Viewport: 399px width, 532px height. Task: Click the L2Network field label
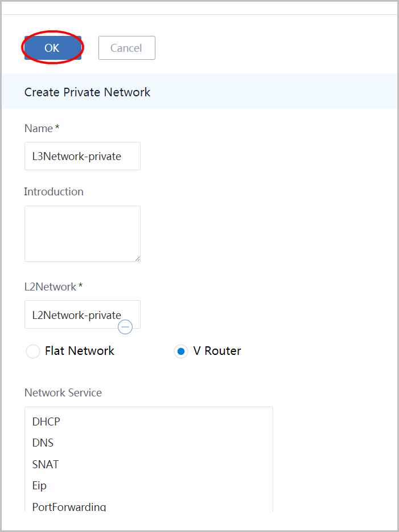point(51,287)
